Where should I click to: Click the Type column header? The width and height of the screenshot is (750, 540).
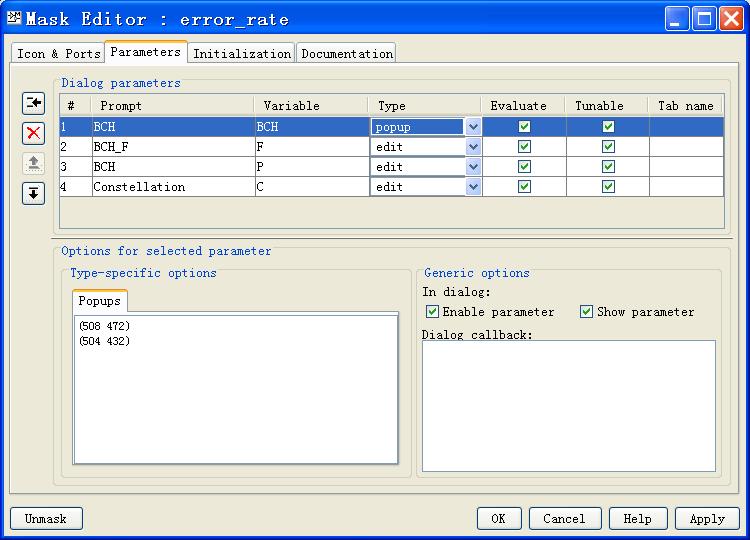pos(424,106)
